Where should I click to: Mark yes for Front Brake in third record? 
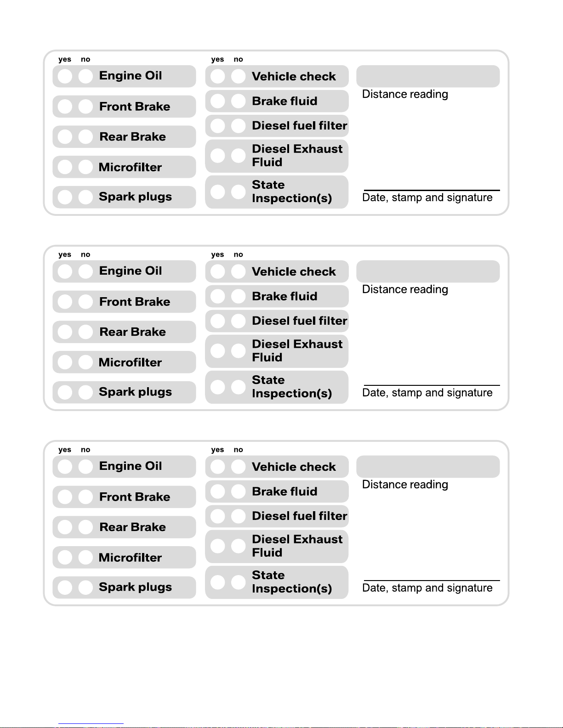[65, 497]
